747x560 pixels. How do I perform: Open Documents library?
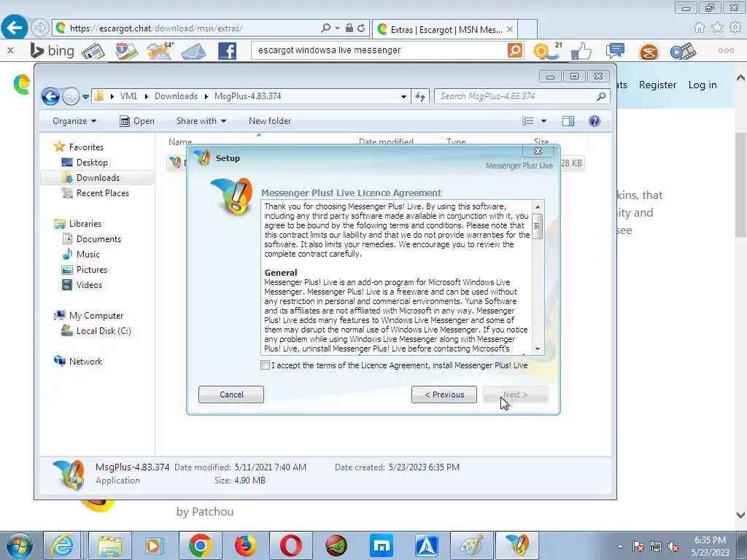coord(98,239)
